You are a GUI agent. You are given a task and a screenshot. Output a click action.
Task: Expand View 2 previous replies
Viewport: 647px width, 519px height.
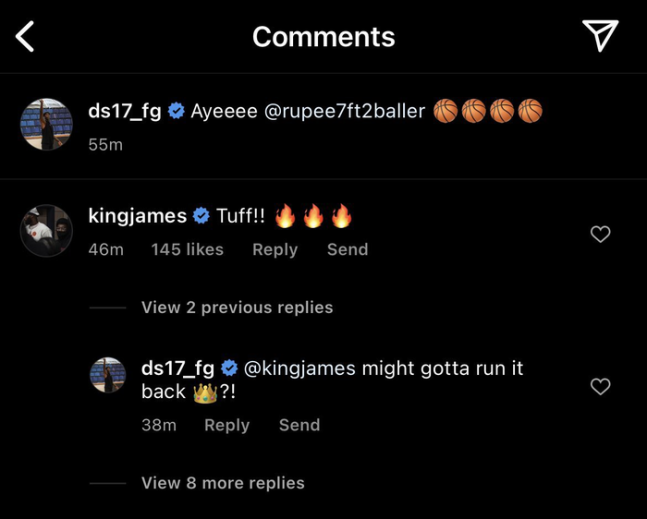point(237,307)
